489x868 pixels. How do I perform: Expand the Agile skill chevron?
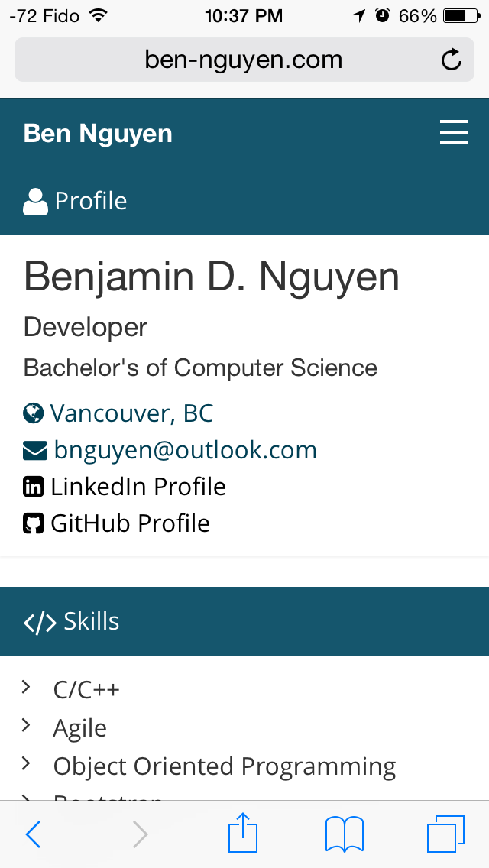click(25, 725)
